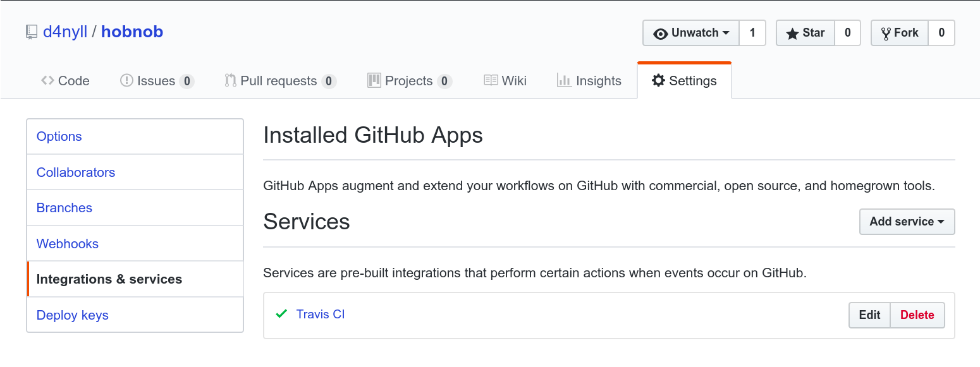The image size is (980, 367).
Task: Click the Insights graph icon
Action: (x=564, y=80)
